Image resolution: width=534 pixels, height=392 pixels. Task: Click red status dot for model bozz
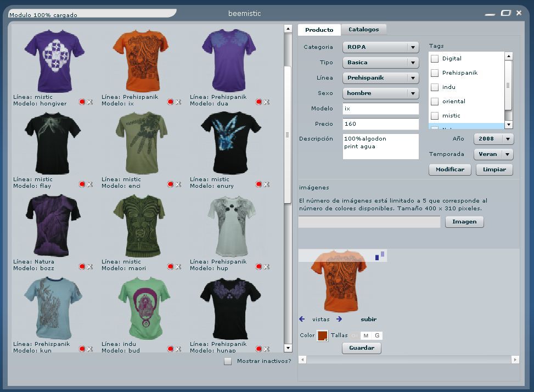[x=82, y=267]
